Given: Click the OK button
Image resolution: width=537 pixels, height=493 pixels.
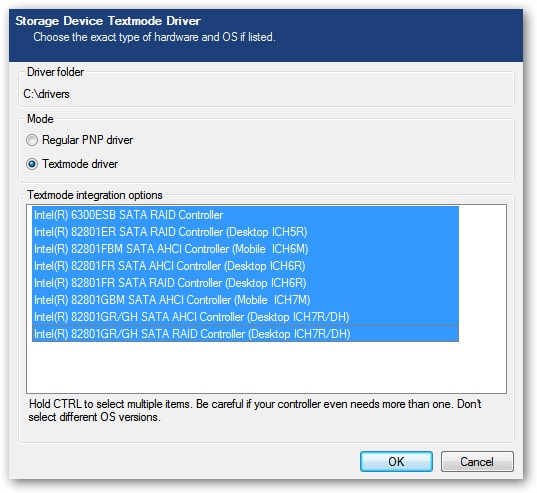Looking at the screenshot, I should (396, 462).
